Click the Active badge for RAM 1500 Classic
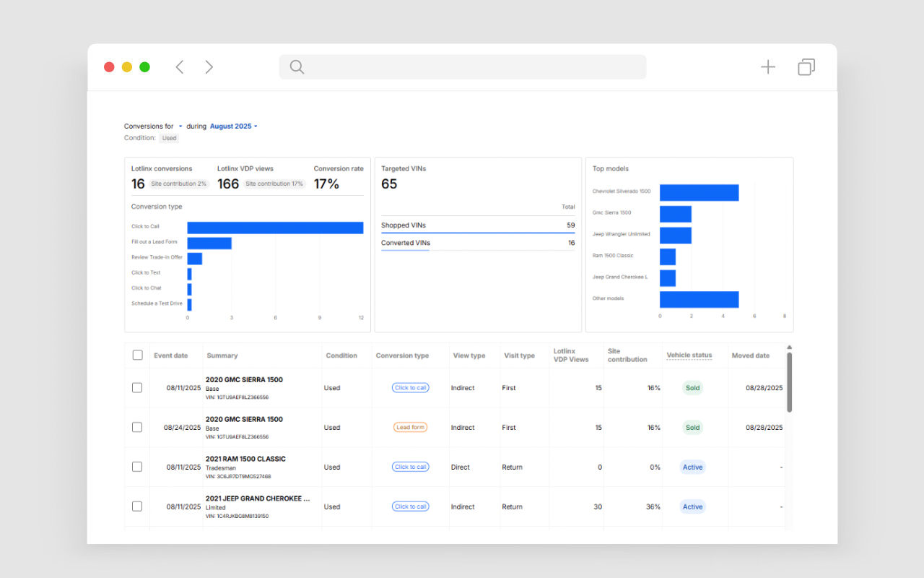Viewport: 924px width, 578px height. 692,467
